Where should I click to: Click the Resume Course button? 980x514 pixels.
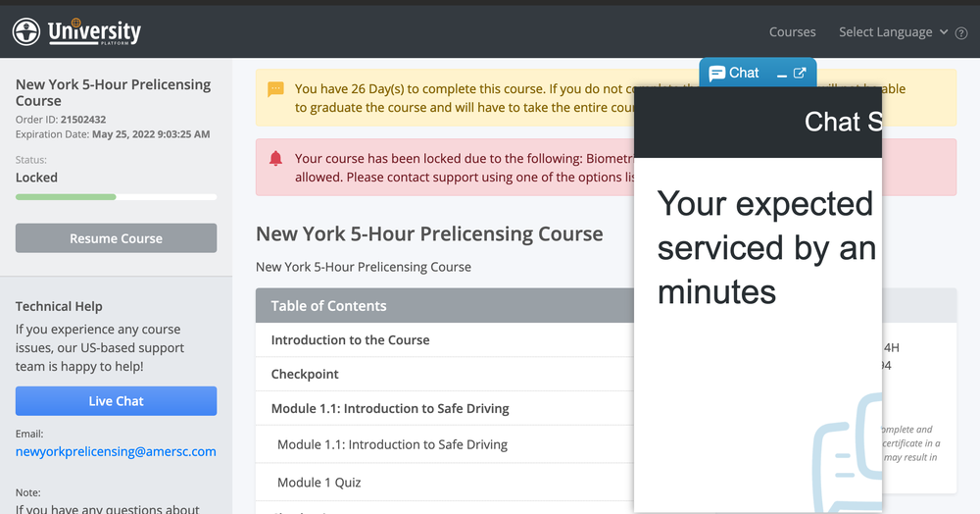(x=117, y=238)
